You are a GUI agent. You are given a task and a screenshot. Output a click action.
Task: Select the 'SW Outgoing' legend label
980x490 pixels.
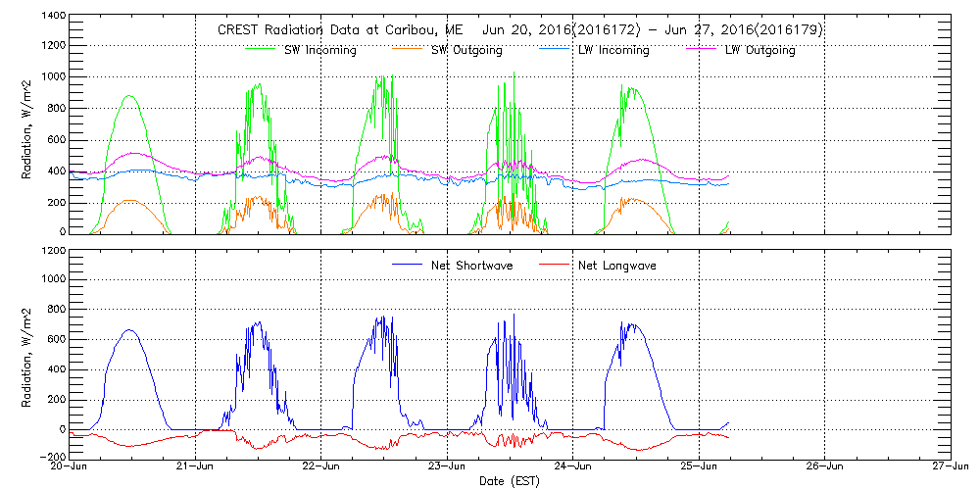click(x=465, y=50)
